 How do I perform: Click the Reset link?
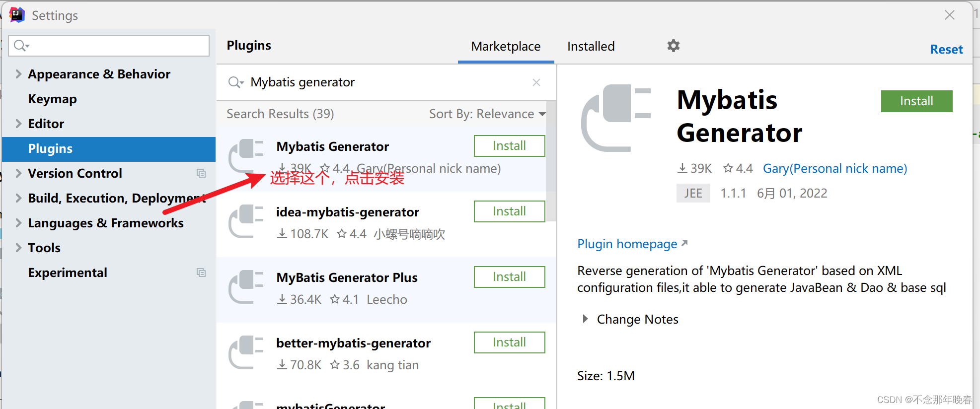(x=946, y=50)
